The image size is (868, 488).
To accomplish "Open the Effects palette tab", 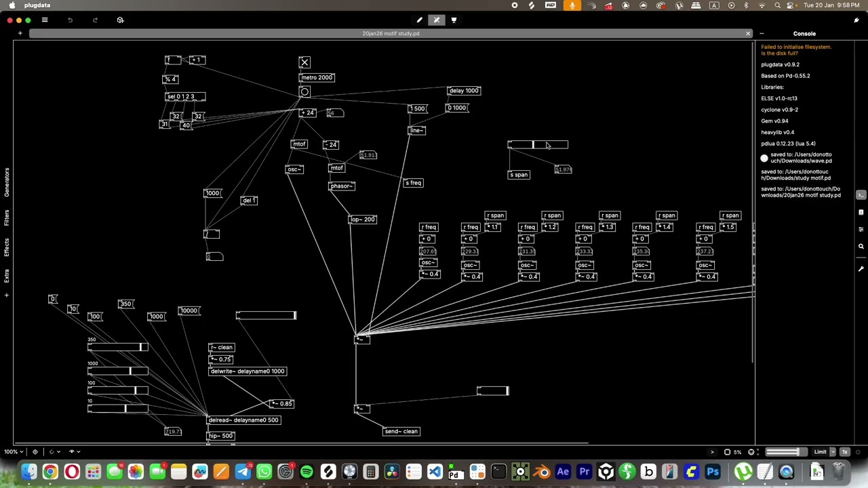I will pos(6,247).
